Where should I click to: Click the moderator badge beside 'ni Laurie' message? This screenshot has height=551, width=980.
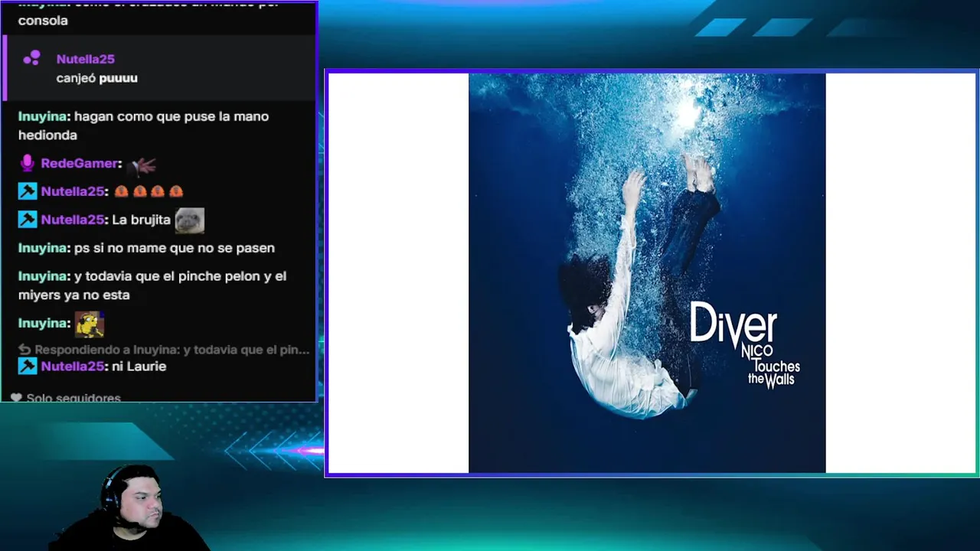tap(28, 366)
